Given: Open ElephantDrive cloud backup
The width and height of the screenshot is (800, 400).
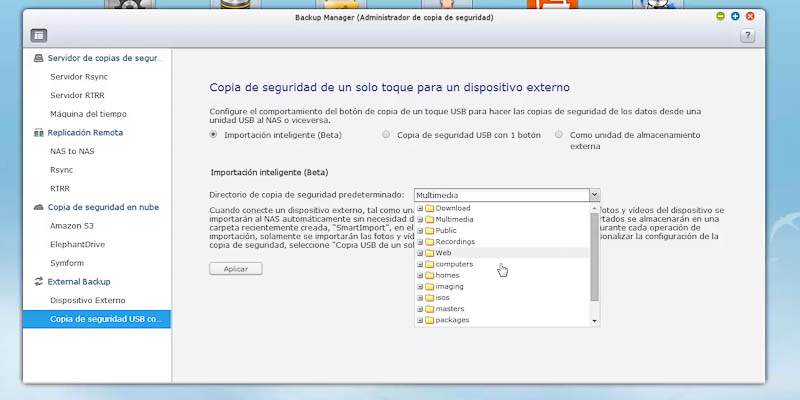Looking at the screenshot, I should click(77, 244).
